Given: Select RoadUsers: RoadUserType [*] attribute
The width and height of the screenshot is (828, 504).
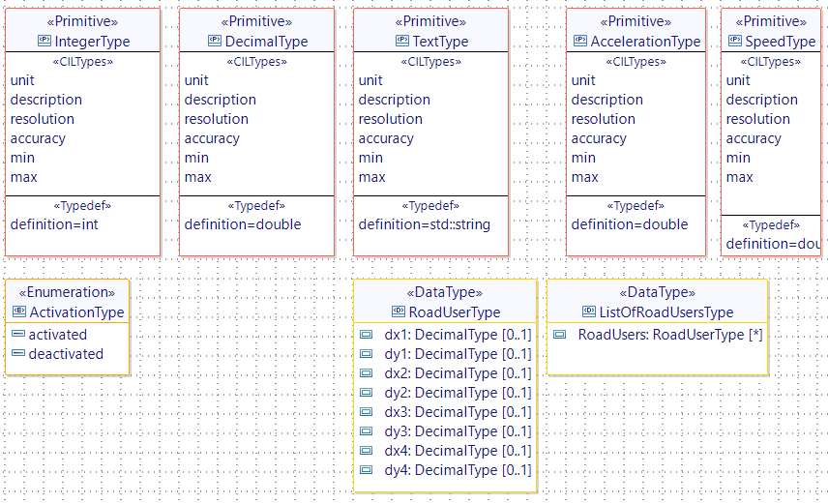Looking at the screenshot, I should pyautogui.click(x=670, y=335).
